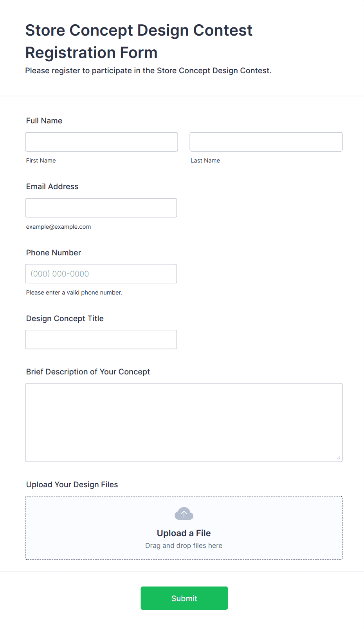
Task: Click the "Design Concept Title" label
Action: (65, 318)
